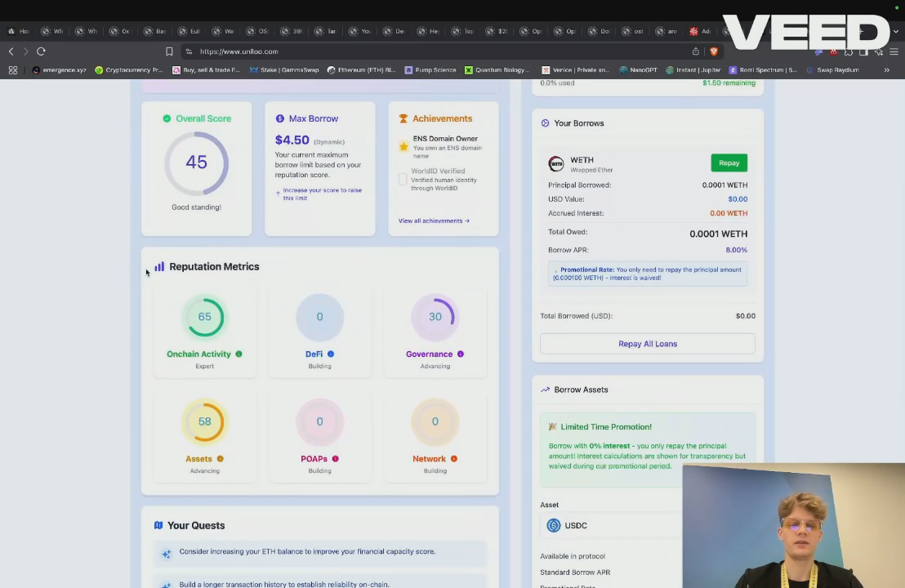Click the star icon for ENS Domain Owner

point(403,146)
